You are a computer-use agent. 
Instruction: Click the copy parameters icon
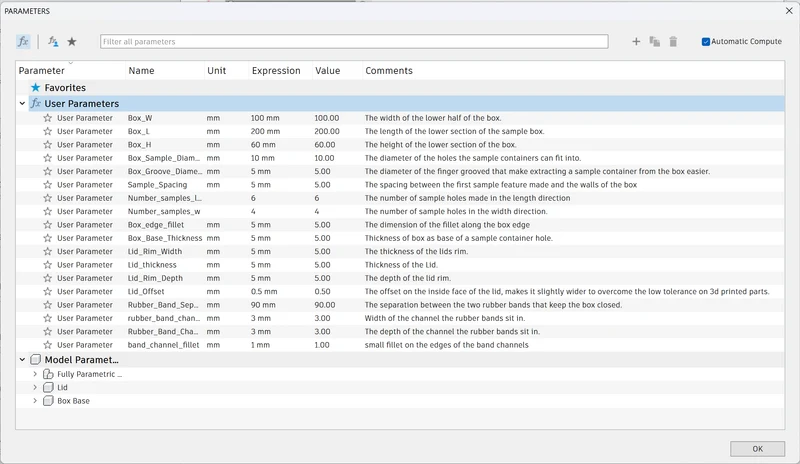coord(655,41)
